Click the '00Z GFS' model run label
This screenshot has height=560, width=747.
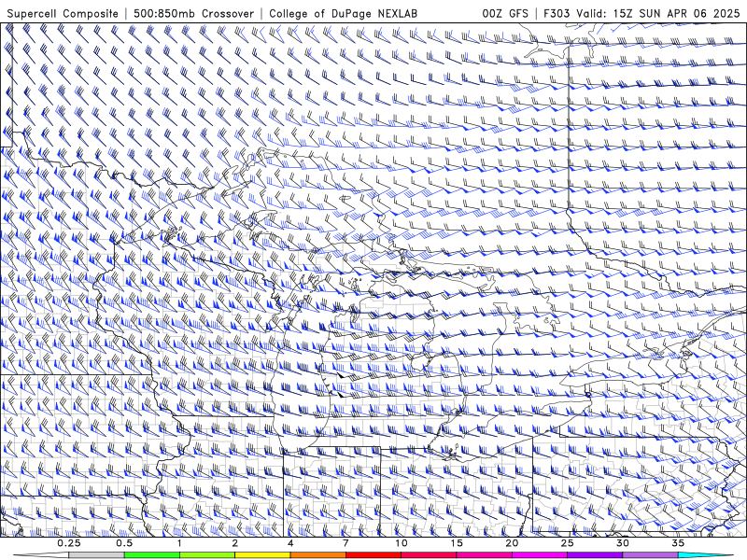[x=505, y=13]
